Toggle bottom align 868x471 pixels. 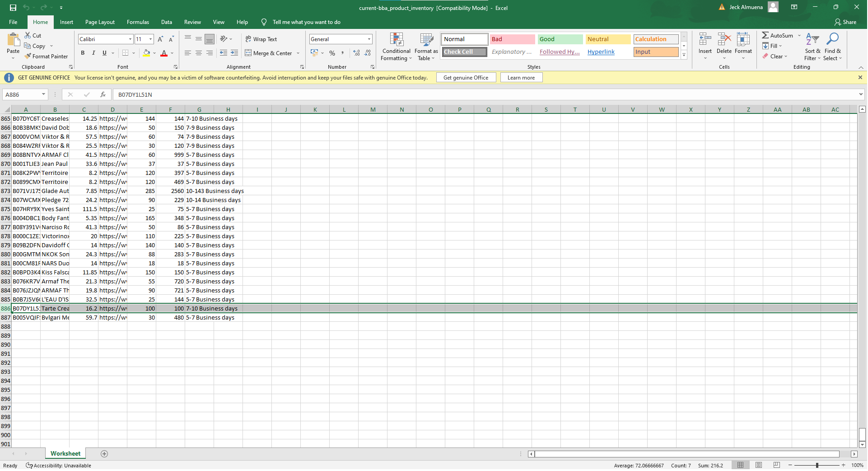coord(210,39)
